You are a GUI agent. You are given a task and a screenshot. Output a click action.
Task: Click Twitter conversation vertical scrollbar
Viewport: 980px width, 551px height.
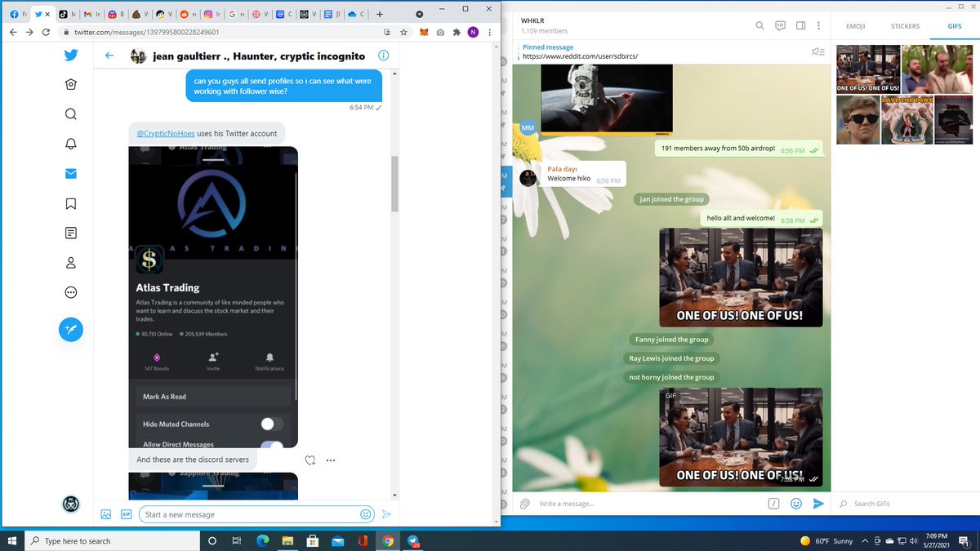[x=394, y=184]
